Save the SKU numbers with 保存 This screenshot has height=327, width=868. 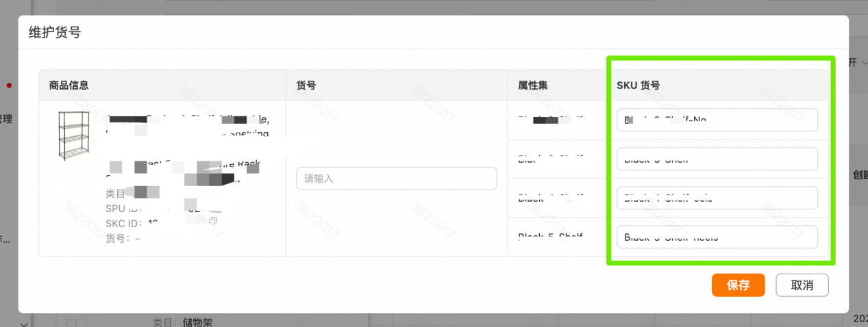point(738,285)
